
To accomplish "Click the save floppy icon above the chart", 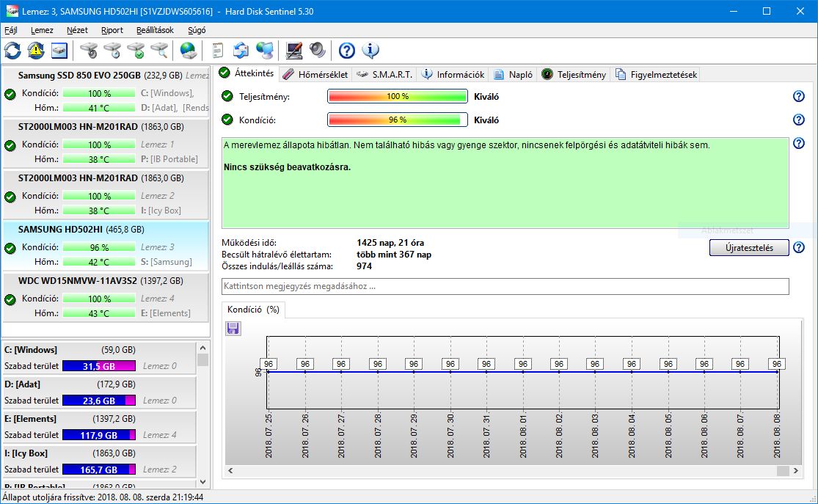I will [x=233, y=328].
